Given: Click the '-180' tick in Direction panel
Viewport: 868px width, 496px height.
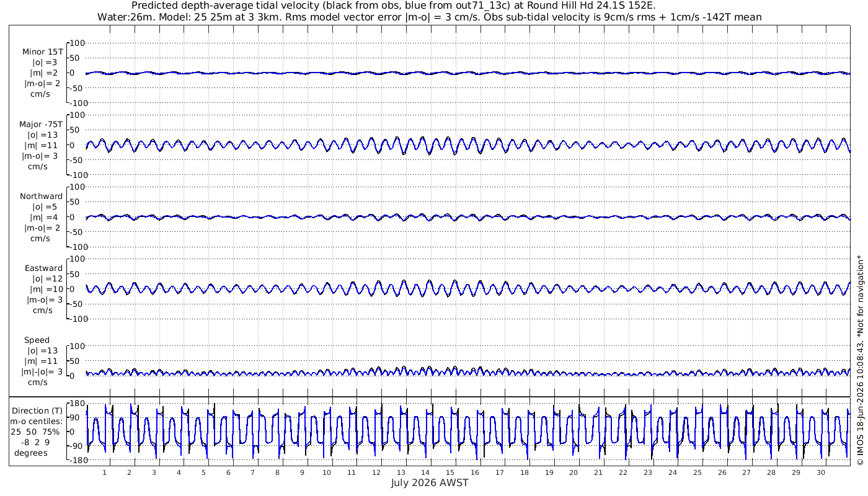Looking at the screenshot, I should (x=76, y=461).
